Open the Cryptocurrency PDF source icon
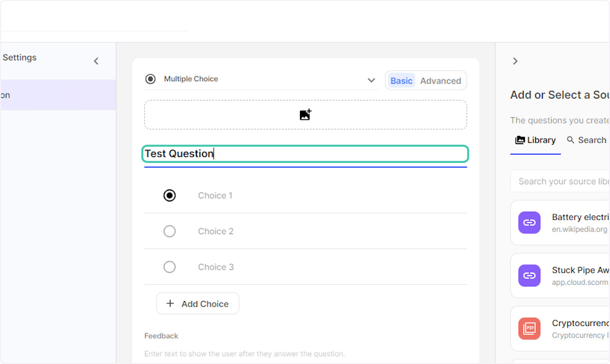This screenshot has width=610, height=364. coord(529,328)
